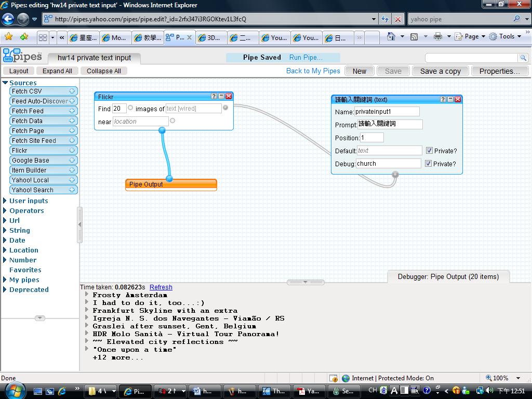Minimize the Flickr module box

221,96
